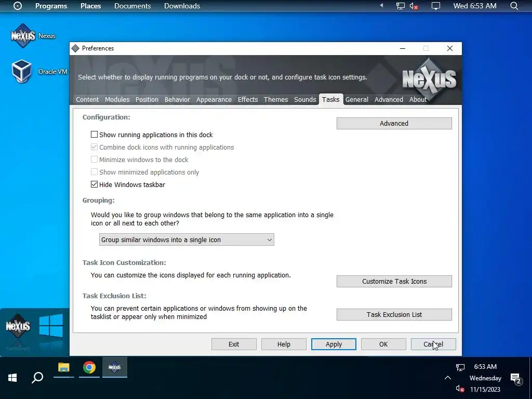The image size is (532, 399).
Task: Show hidden tray icons chevron
Action: (447, 378)
